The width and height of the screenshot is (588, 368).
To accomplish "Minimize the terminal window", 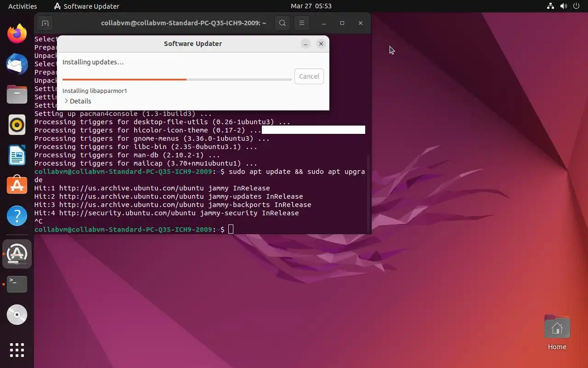I will coord(324,23).
